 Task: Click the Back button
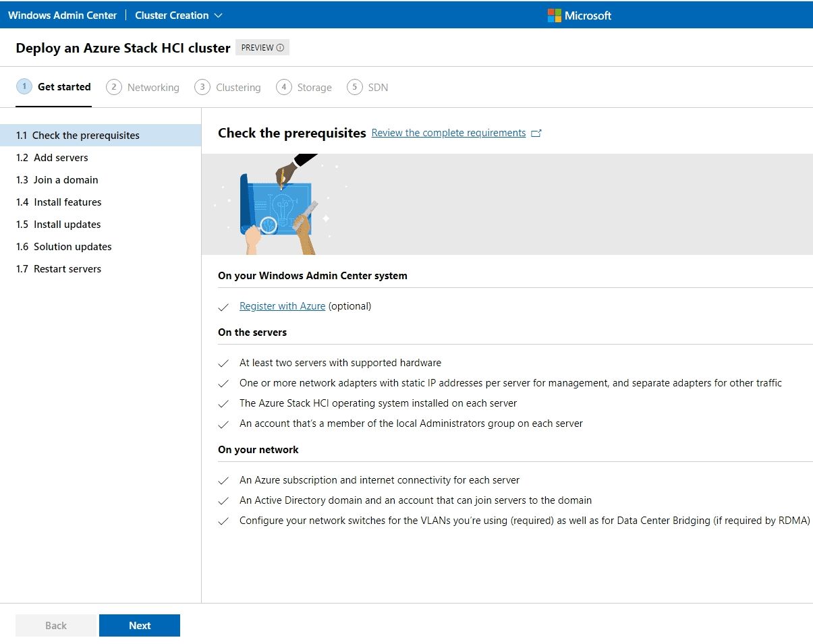coord(56,626)
